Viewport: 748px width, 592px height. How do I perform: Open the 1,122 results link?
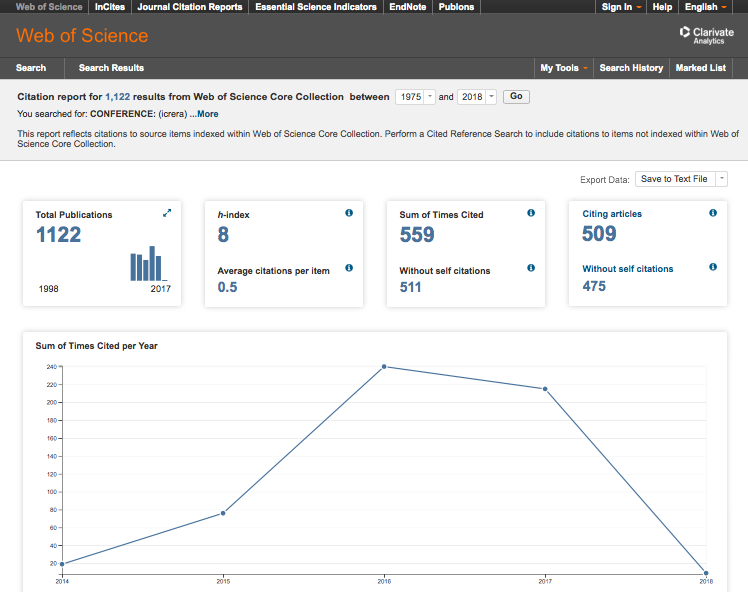point(117,97)
